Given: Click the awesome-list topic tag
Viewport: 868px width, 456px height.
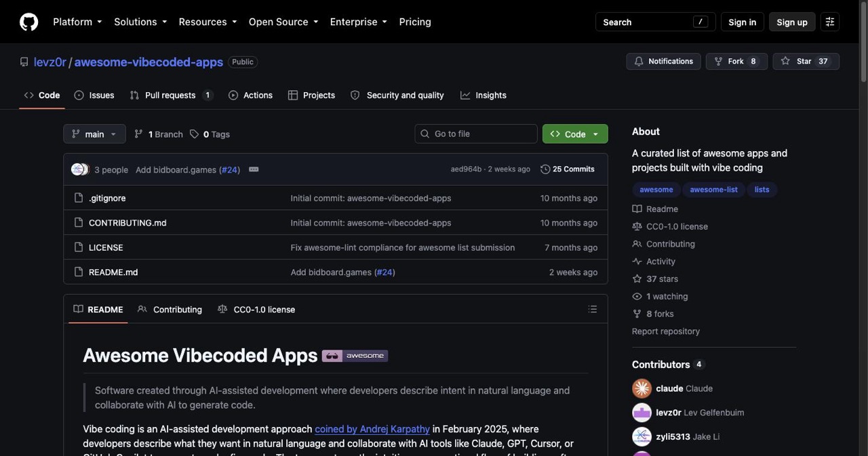Looking at the screenshot, I should point(713,190).
